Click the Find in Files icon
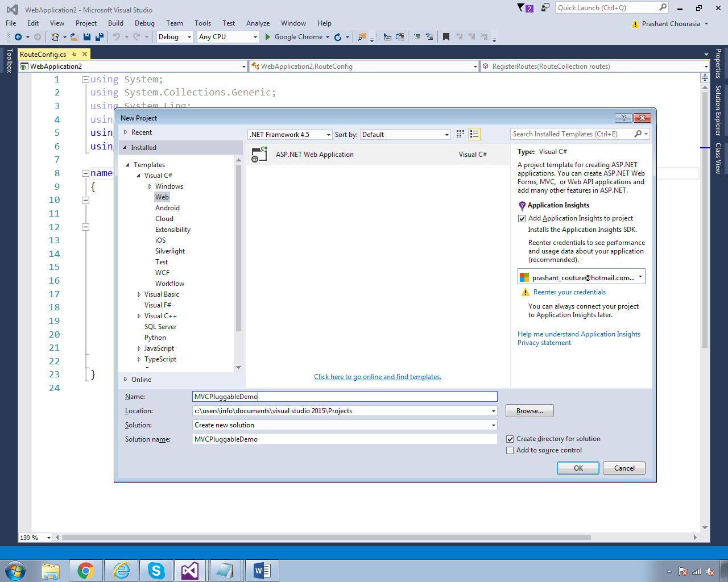728x582 pixels. 361,37
